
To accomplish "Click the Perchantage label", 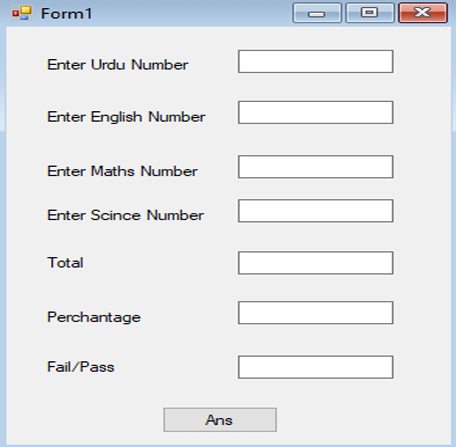I will tap(94, 317).
